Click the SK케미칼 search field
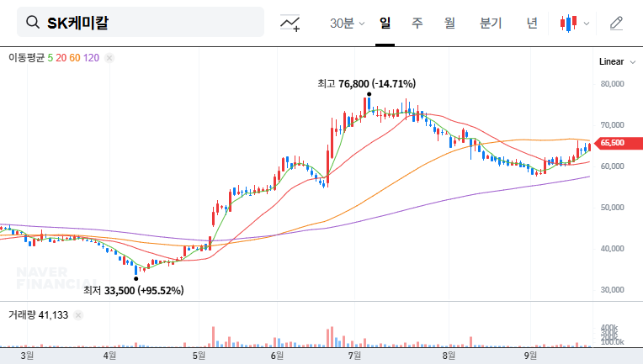Viewport: 643px width, 364px height. pyautogui.click(x=141, y=22)
